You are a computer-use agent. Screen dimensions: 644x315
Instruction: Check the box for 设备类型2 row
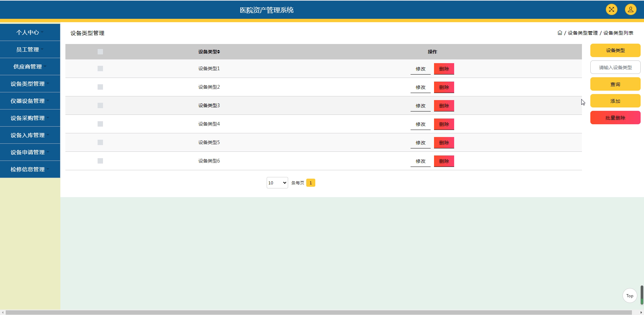100,87
